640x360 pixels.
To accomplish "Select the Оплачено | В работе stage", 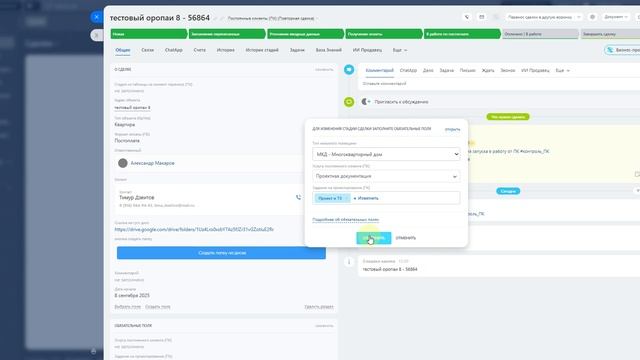I will coord(540,34).
